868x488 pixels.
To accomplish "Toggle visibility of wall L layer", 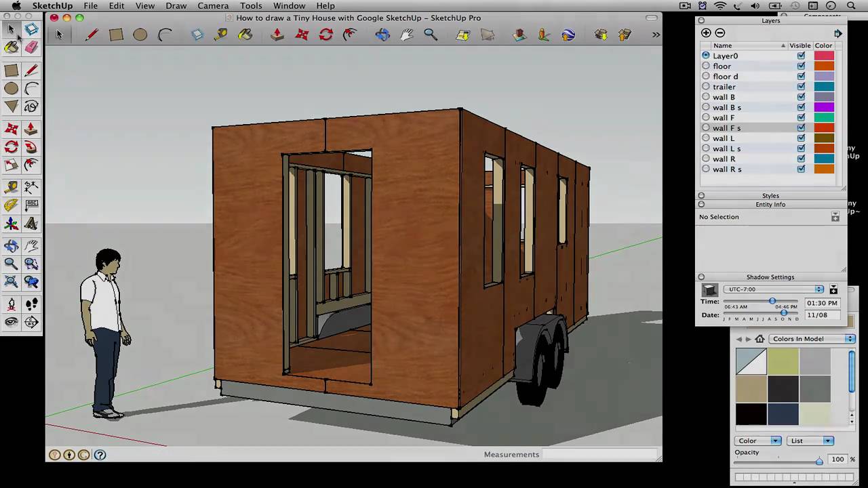I will click(801, 138).
